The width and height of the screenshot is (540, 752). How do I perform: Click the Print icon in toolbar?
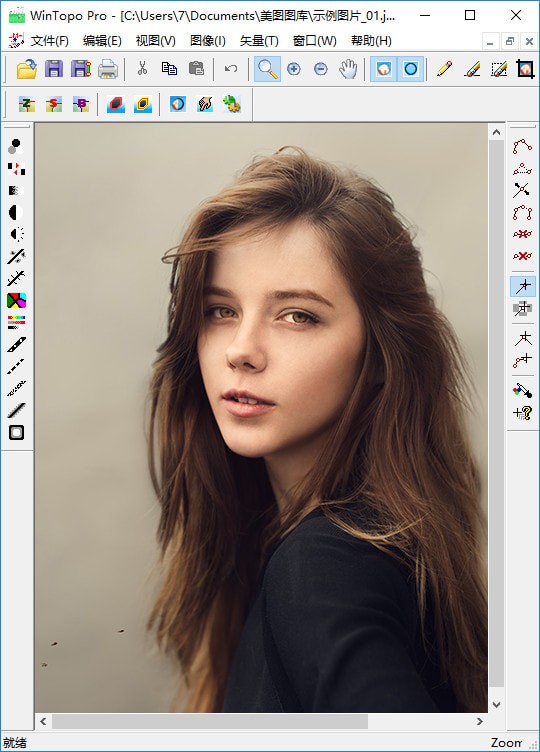pyautogui.click(x=108, y=69)
